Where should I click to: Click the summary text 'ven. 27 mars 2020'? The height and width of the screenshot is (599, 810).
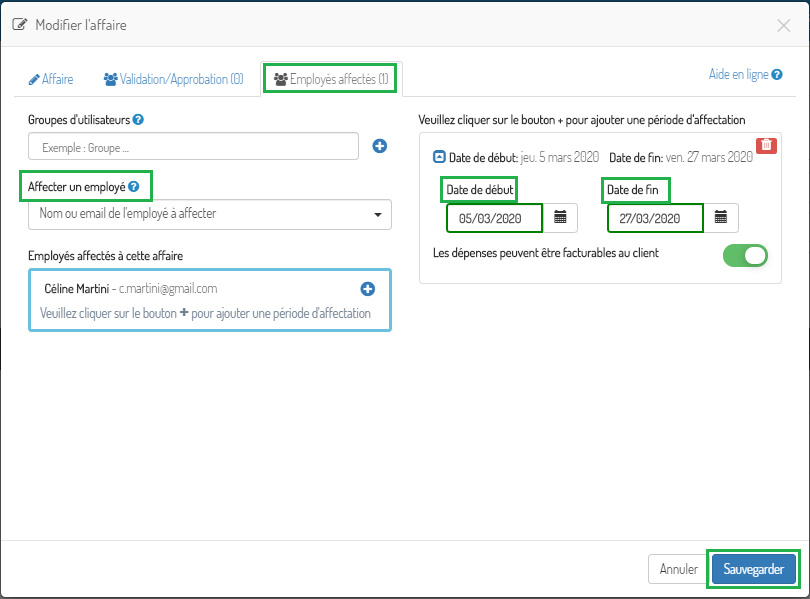point(709,157)
